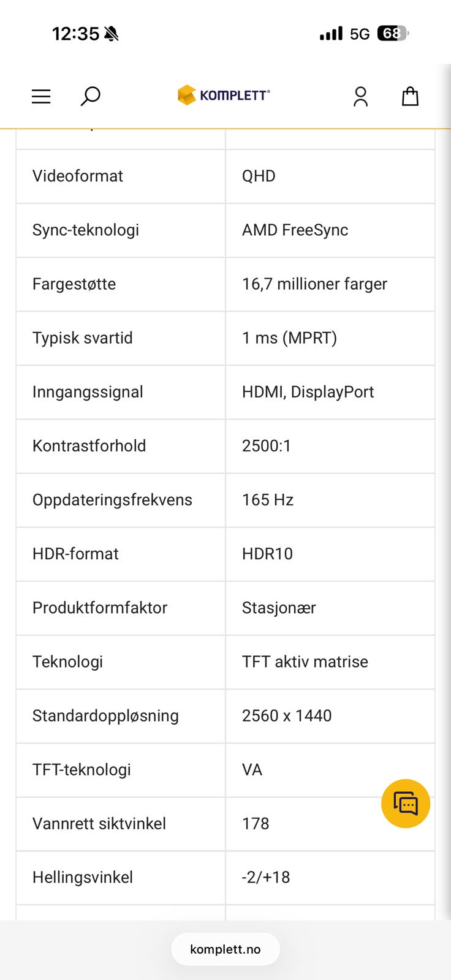Select the 1 ms (MPRT) value
Image resolution: width=451 pixels, height=980 pixels.
pos(289,338)
